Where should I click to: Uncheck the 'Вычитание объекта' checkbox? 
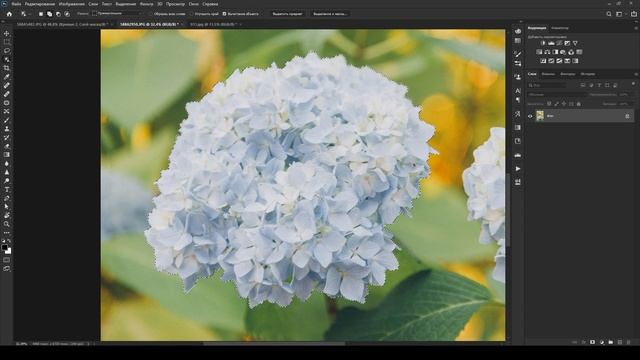click(224, 14)
